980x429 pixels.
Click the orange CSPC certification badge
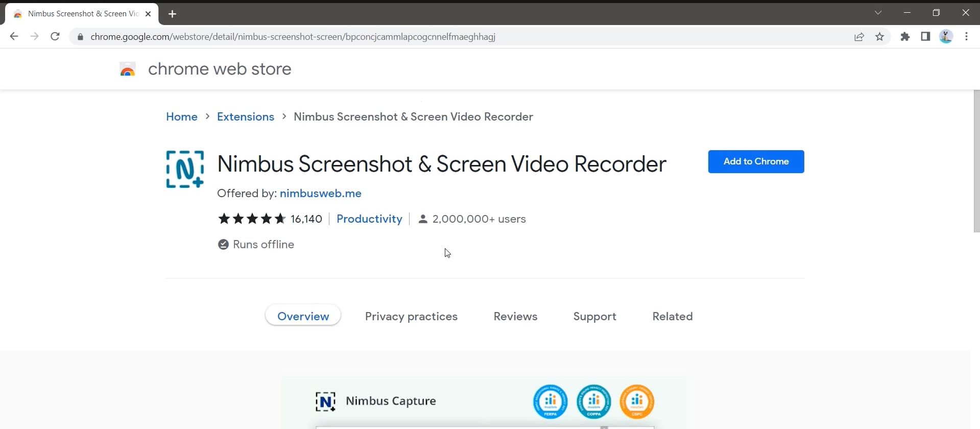click(x=637, y=401)
